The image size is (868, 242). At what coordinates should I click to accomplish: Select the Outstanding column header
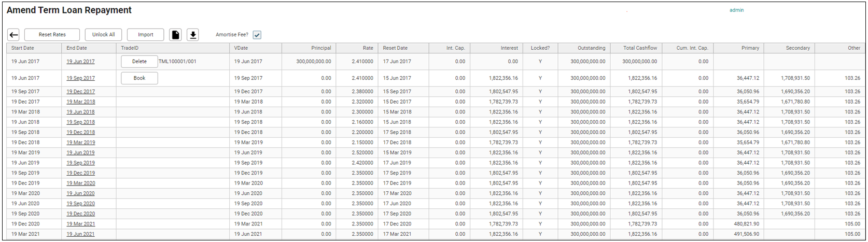click(591, 48)
